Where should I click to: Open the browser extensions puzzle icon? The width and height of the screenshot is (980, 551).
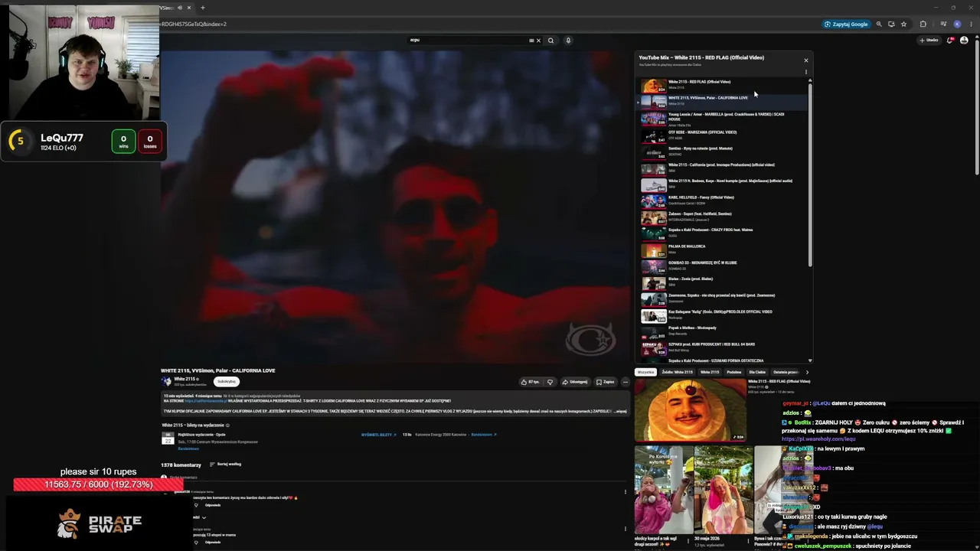coord(923,24)
